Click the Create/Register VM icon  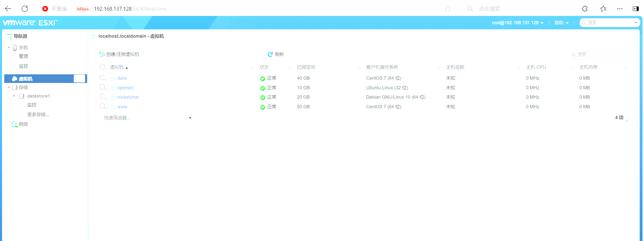click(102, 54)
